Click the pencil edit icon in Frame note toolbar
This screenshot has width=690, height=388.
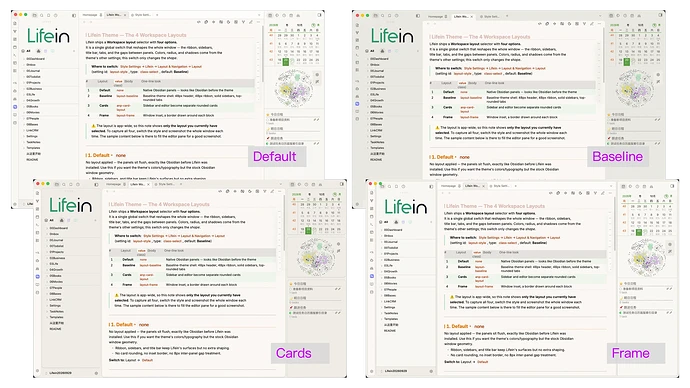603,193
